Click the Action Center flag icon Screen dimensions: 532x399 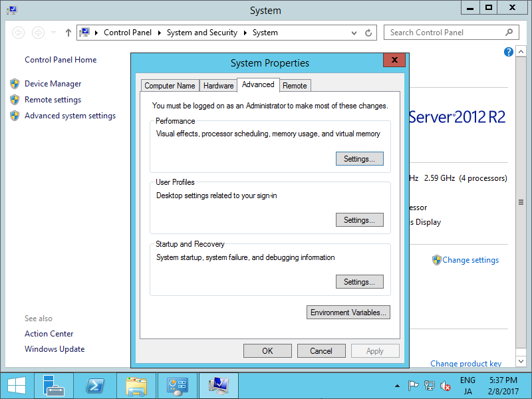[414, 385]
